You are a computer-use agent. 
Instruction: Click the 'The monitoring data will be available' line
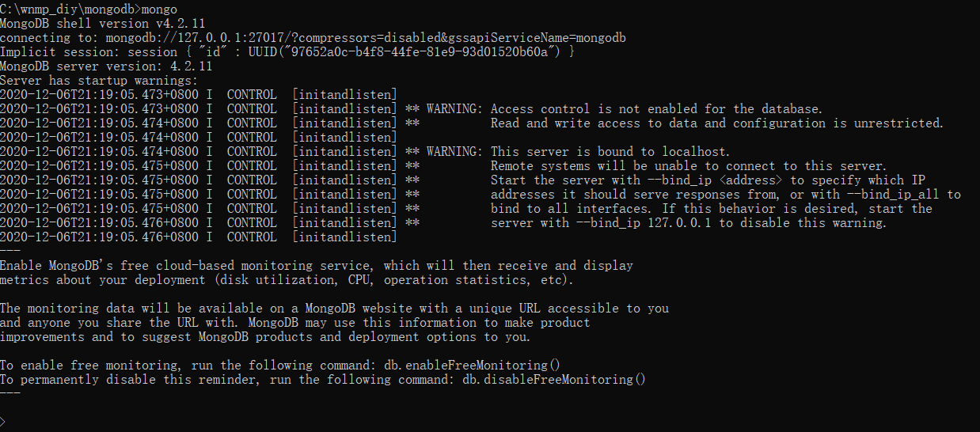point(334,309)
